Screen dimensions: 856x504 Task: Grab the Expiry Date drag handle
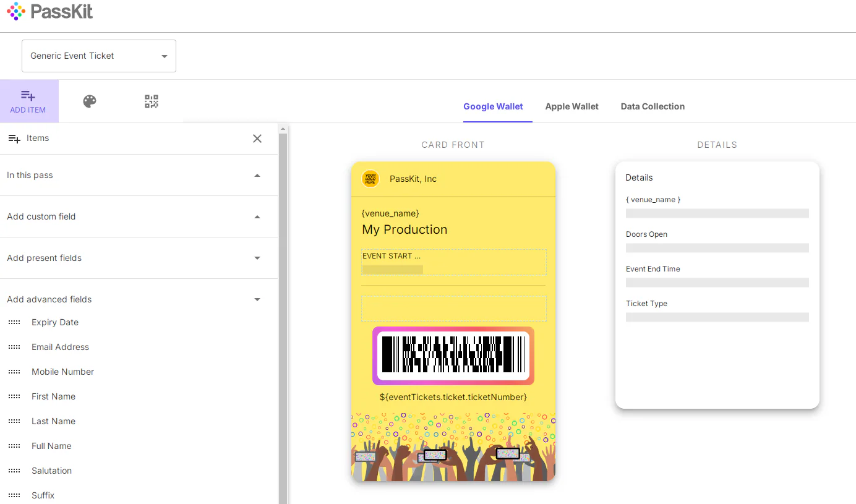coord(14,322)
